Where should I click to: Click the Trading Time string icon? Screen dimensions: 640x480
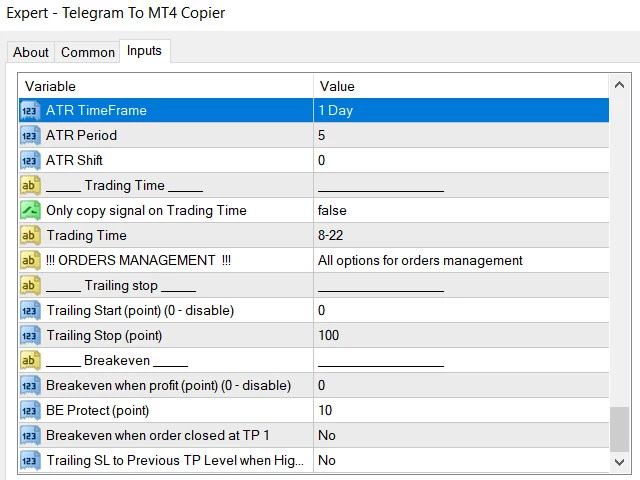pyautogui.click(x=30, y=236)
